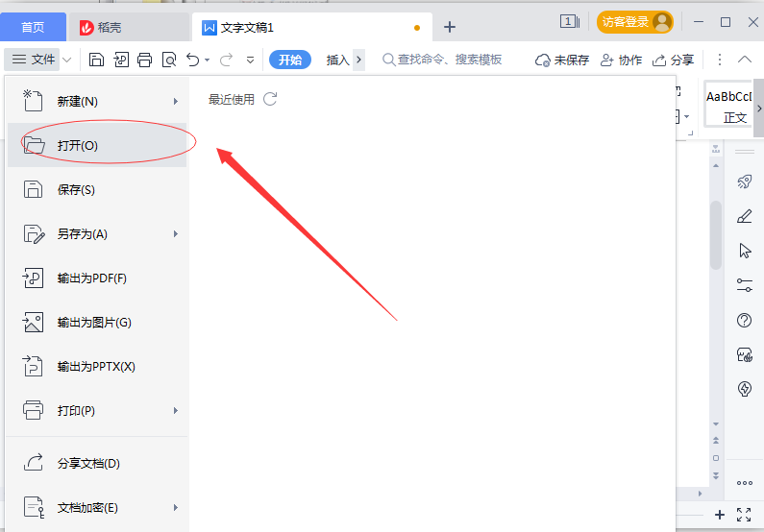The width and height of the screenshot is (764, 532).
Task: Select the arrow cursor tool in sidebar
Action: tap(744, 251)
